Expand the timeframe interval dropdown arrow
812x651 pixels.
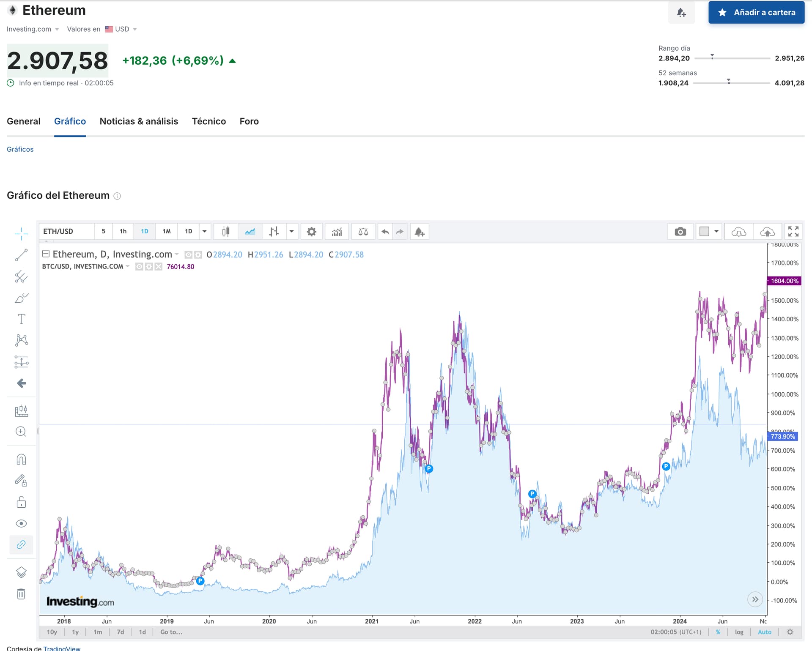coord(205,232)
